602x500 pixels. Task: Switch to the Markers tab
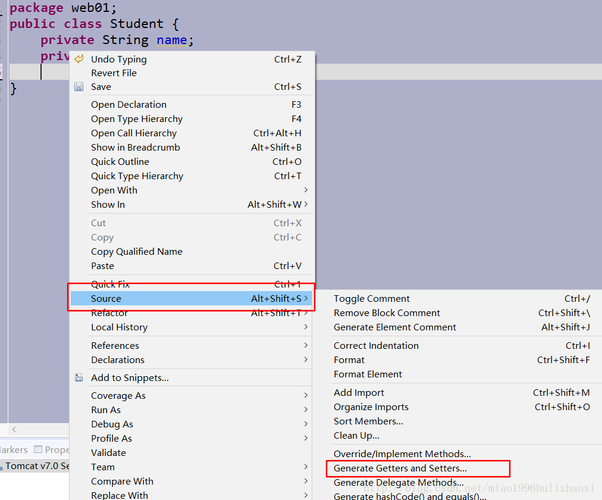pos(14,449)
